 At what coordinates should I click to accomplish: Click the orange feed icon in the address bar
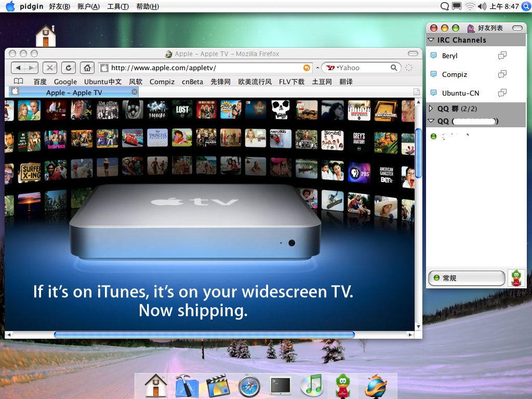[307, 68]
